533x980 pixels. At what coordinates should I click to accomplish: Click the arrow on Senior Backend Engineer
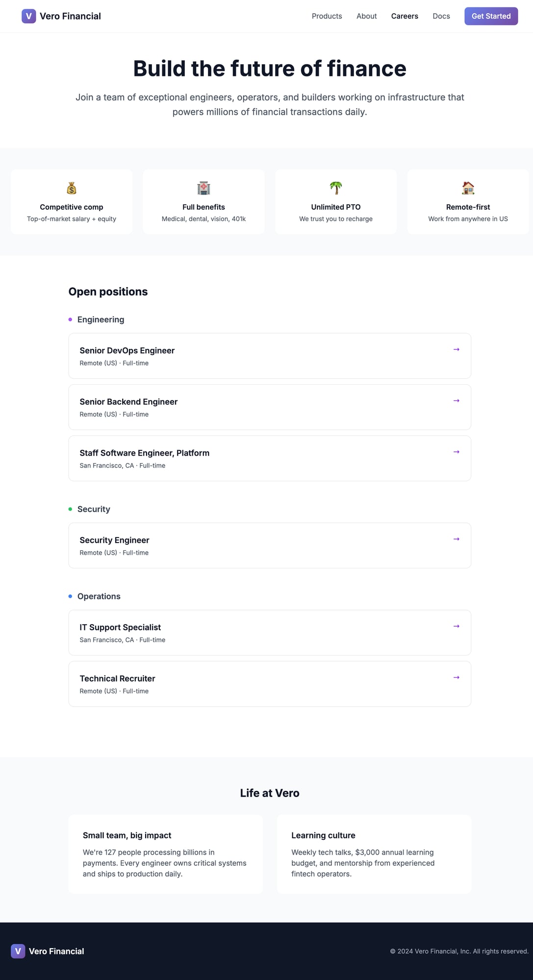[x=457, y=401]
